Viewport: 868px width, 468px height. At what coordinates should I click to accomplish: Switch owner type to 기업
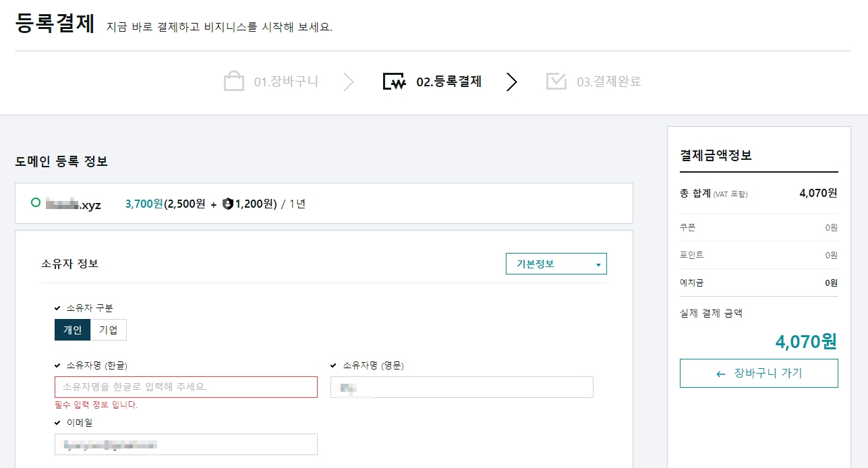pyautogui.click(x=108, y=330)
